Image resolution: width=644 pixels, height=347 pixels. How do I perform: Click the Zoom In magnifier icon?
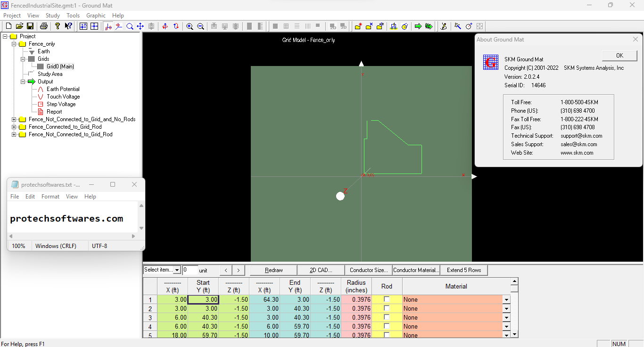(x=190, y=26)
